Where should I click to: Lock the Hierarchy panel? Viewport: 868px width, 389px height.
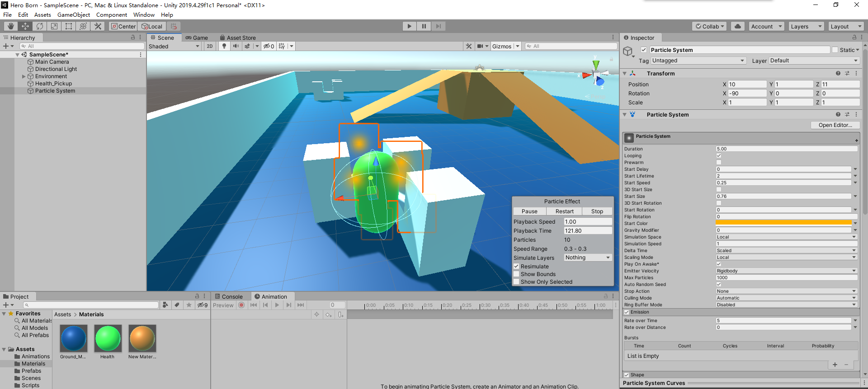(x=133, y=37)
